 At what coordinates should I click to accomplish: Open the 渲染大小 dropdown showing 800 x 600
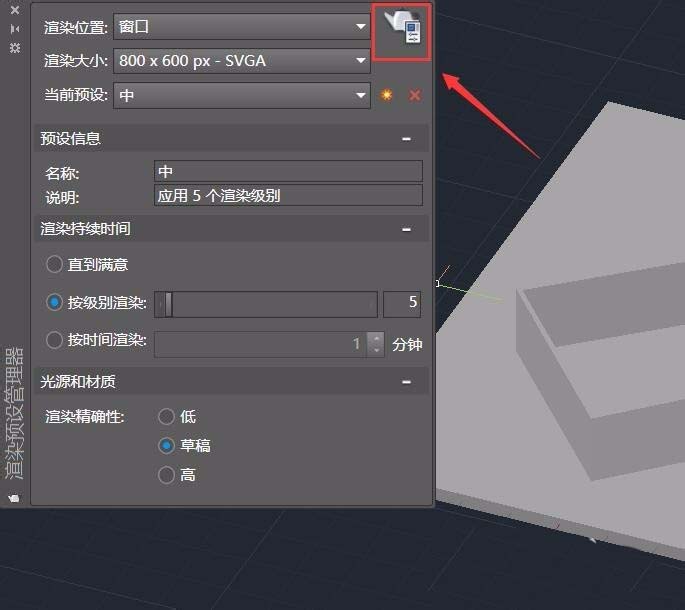click(x=242, y=61)
